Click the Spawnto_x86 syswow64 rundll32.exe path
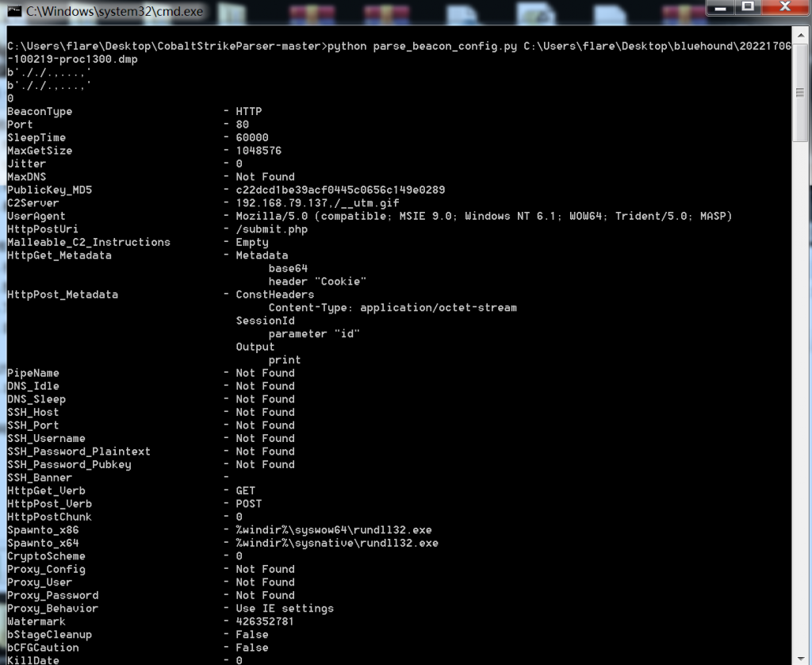The width and height of the screenshot is (812, 665). click(x=334, y=530)
